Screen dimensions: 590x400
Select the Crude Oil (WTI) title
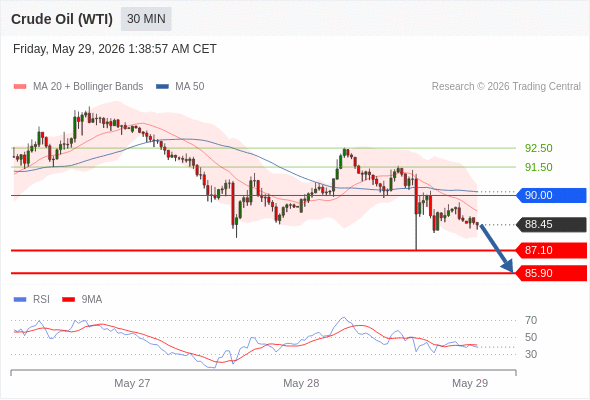pos(62,19)
